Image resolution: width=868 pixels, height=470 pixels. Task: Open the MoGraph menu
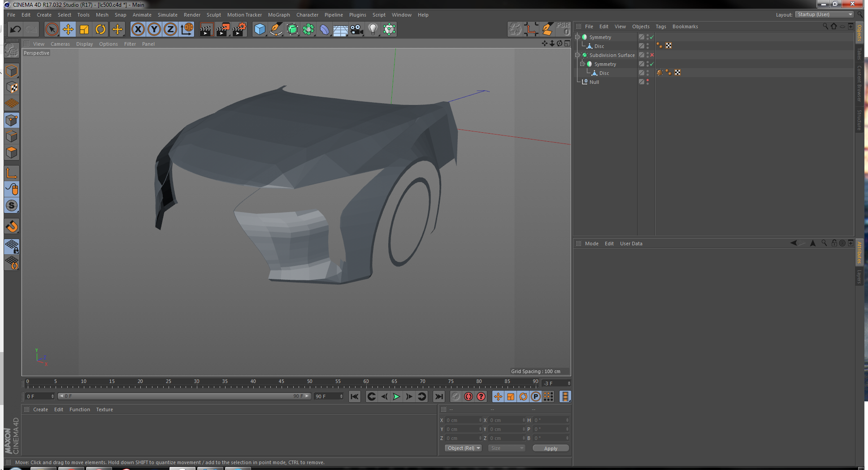tap(279, 15)
